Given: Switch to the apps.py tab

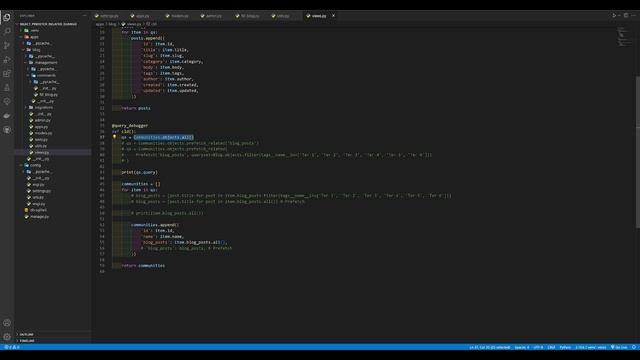Looking at the screenshot, I should click(x=140, y=16).
